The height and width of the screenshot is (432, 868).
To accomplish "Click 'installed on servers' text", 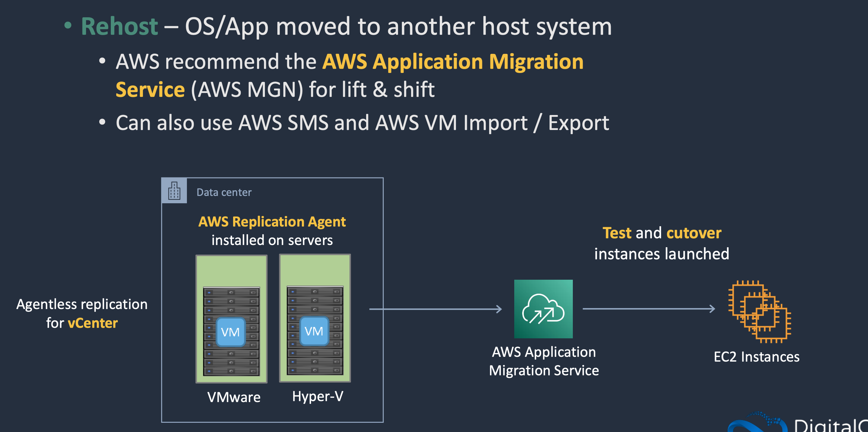I will point(272,240).
